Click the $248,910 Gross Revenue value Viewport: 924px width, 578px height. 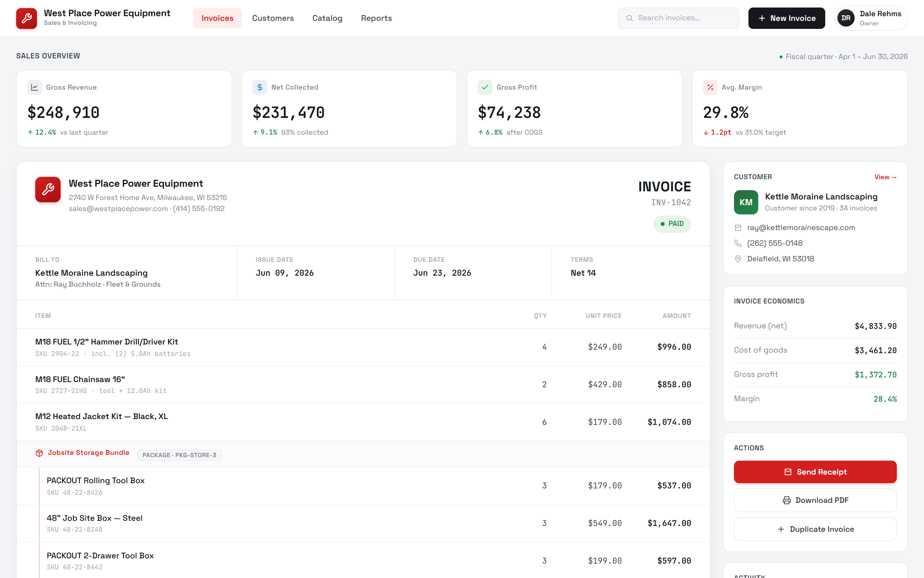(x=64, y=112)
